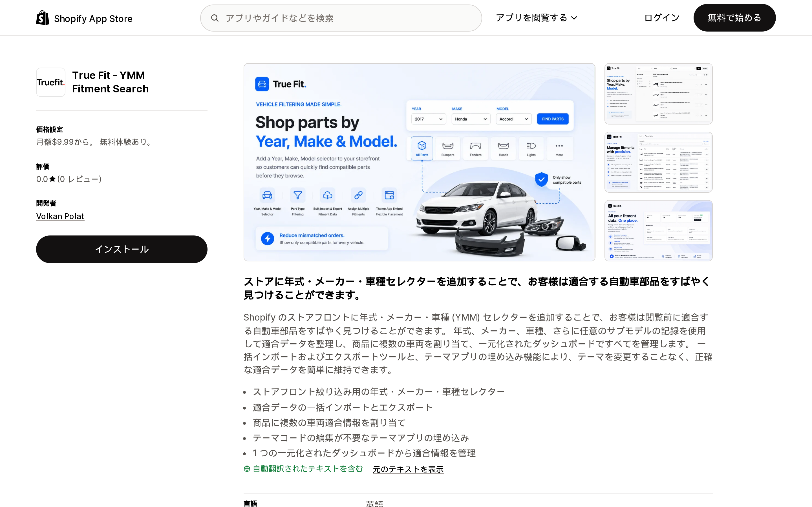Open the Year 2017 dropdown in image
Screen dimensions: 812x507
(x=429, y=119)
